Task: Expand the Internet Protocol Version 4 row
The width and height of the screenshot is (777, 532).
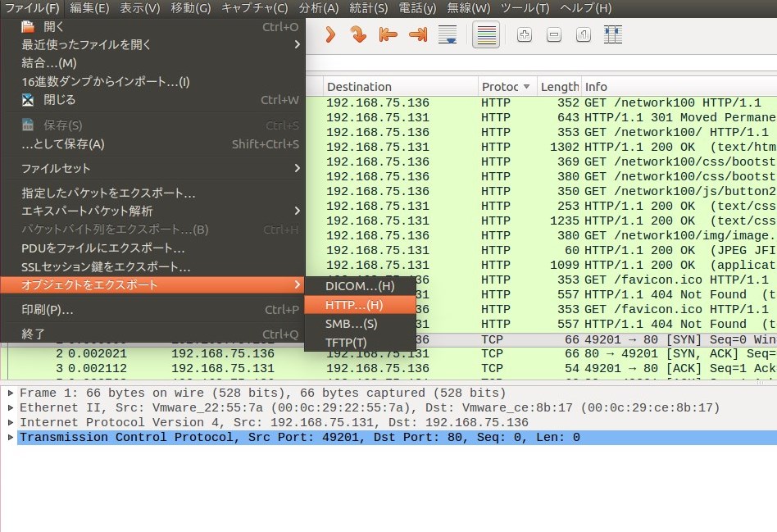Action: (x=10, y=422)
